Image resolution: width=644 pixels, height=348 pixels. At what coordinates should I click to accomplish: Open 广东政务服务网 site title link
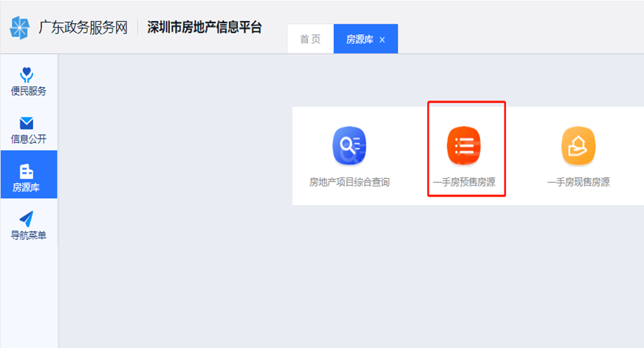[x=83, y=28]
